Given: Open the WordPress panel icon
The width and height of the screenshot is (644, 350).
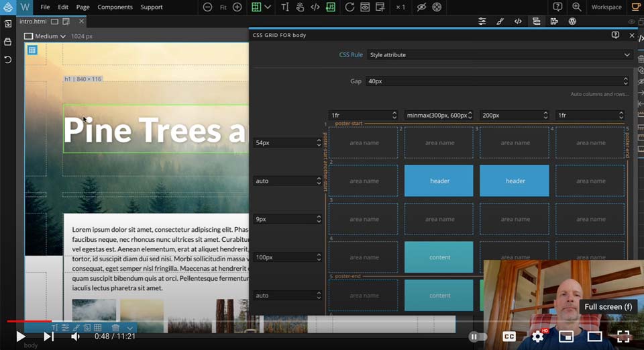Looking at the screenshot, I should pyautogui.click(x=572, y=21).
